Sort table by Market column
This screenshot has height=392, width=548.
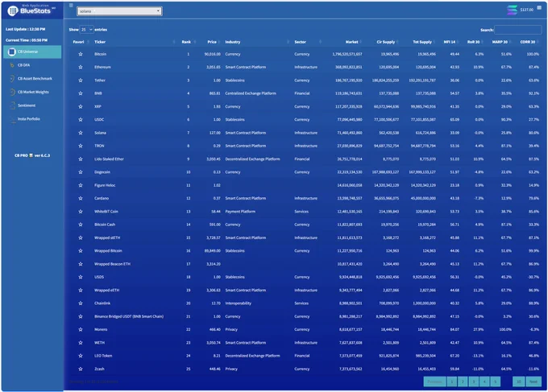(x=351, y=42)
